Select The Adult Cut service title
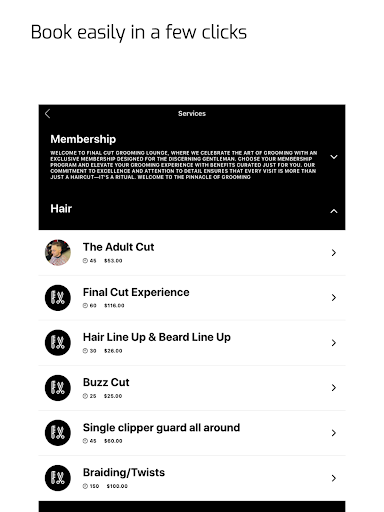This screenshot has width=384, height=512. click(118, 247)
